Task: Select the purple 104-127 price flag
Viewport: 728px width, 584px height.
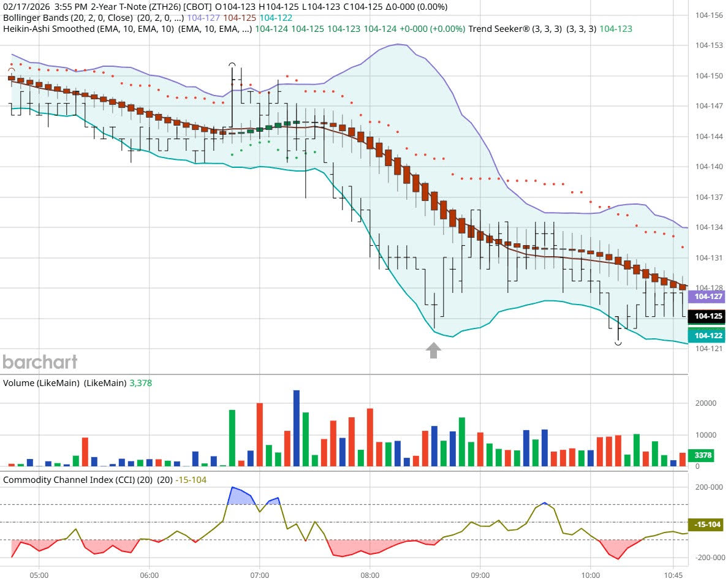Action: coord(707,297)
